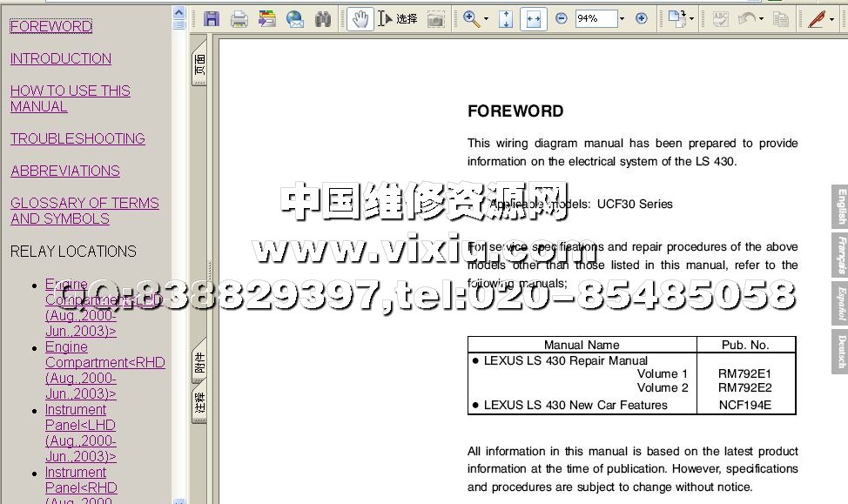Click the 'Volume 2' table entry
848x504 pixels.
tap(663, 387)
